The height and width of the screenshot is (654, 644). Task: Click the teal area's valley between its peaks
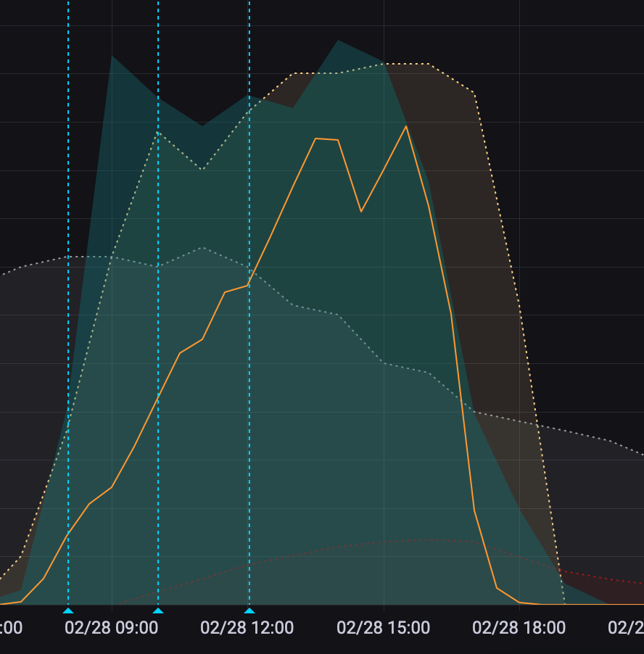coord(202,125)
